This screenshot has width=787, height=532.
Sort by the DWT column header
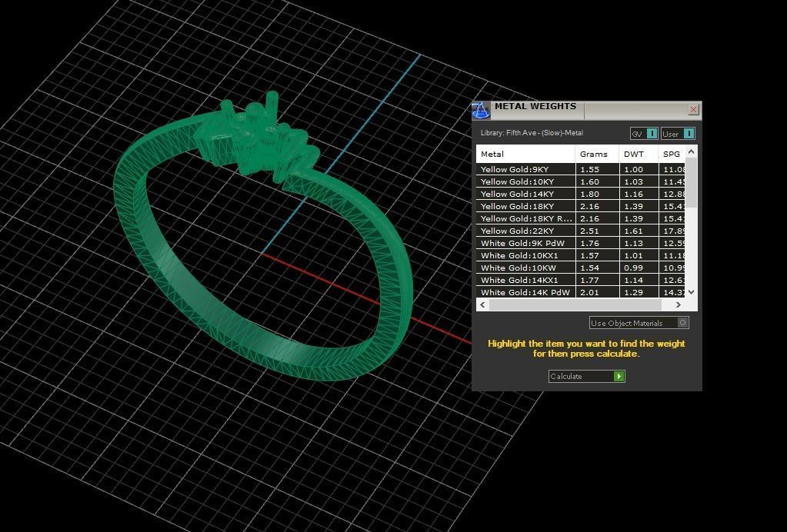(x=639, y=154)
